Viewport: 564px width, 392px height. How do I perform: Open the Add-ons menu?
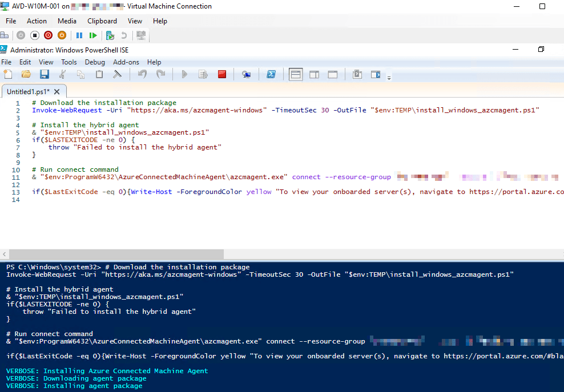pos(126,62)
